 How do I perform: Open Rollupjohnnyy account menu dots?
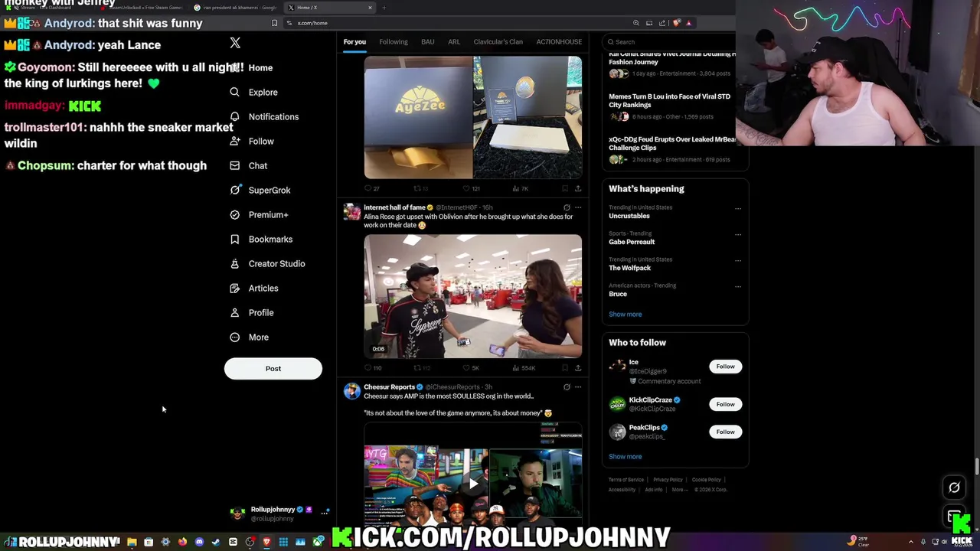click(325, 512)
